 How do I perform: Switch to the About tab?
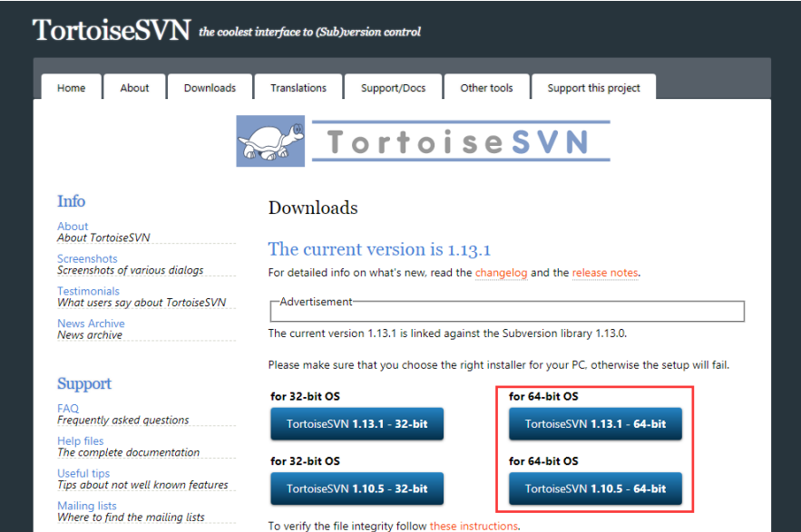[x=134, y=88]
